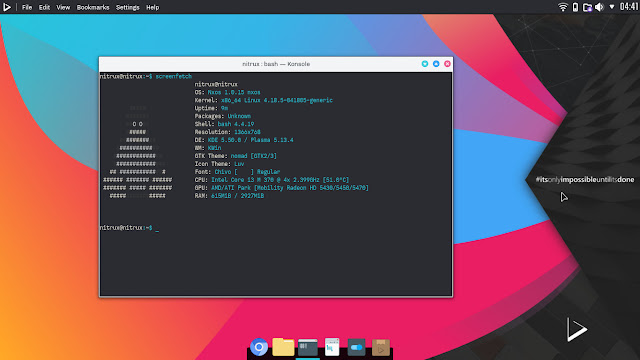Viewport: 640px width, 360px height.
Task: Open the Settings menu
Action: (x=127, y=7)
